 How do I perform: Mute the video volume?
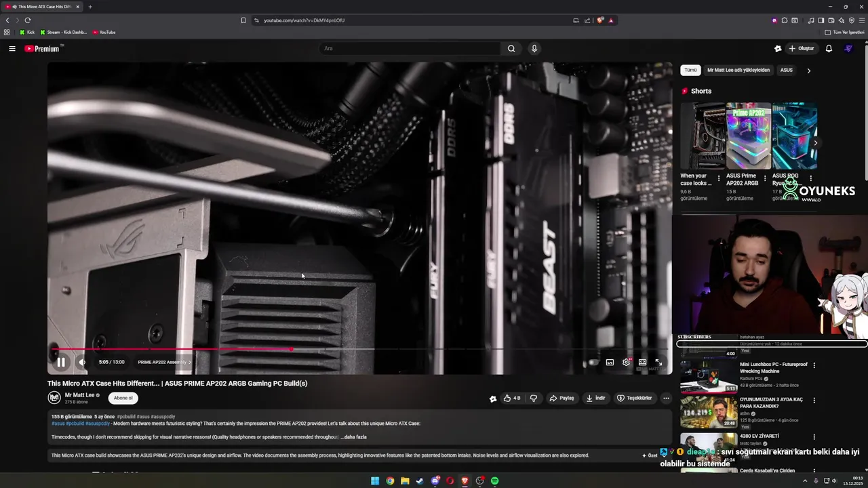click(82, 362)
